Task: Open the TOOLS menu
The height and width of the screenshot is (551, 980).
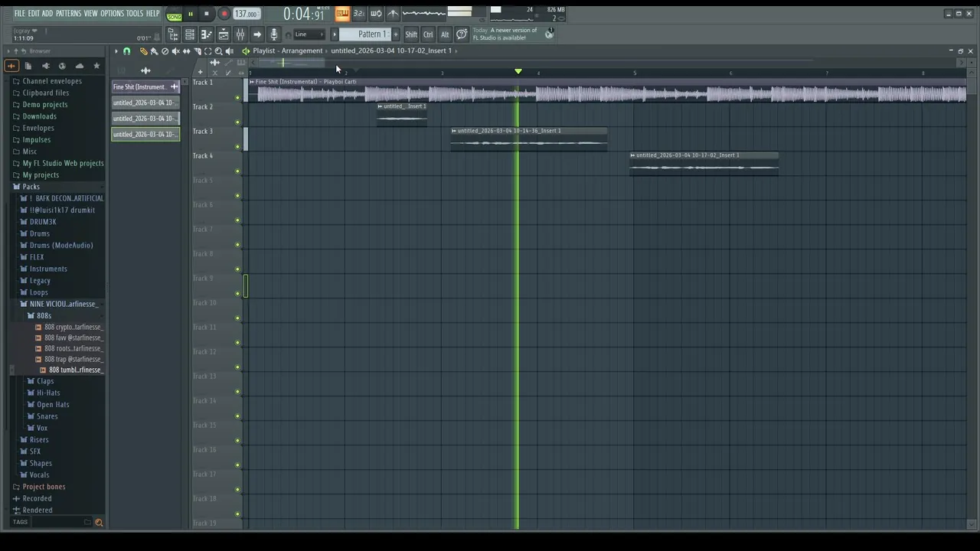Action: (135, 13)
